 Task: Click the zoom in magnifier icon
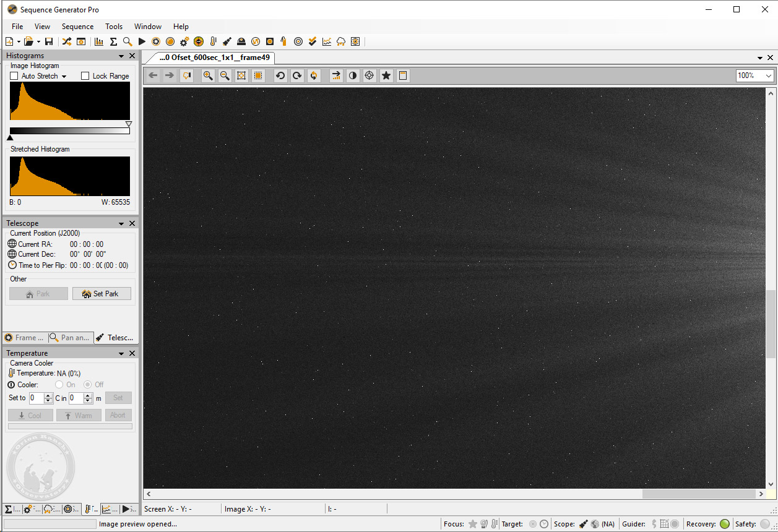tap(208, 75)
